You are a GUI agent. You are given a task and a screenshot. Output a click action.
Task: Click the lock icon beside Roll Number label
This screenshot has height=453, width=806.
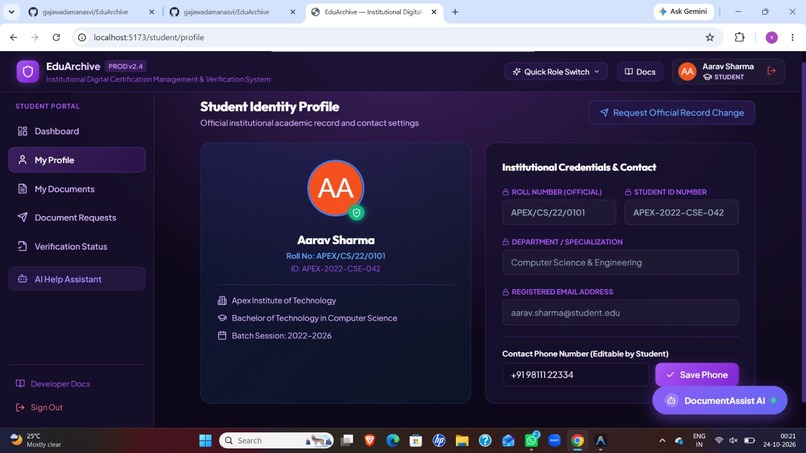click(505, 192)
